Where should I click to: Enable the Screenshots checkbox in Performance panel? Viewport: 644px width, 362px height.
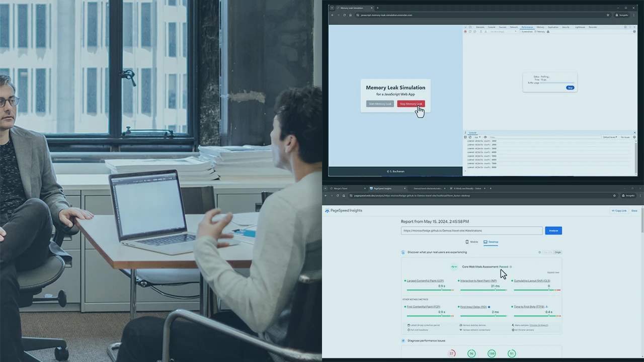520,32
